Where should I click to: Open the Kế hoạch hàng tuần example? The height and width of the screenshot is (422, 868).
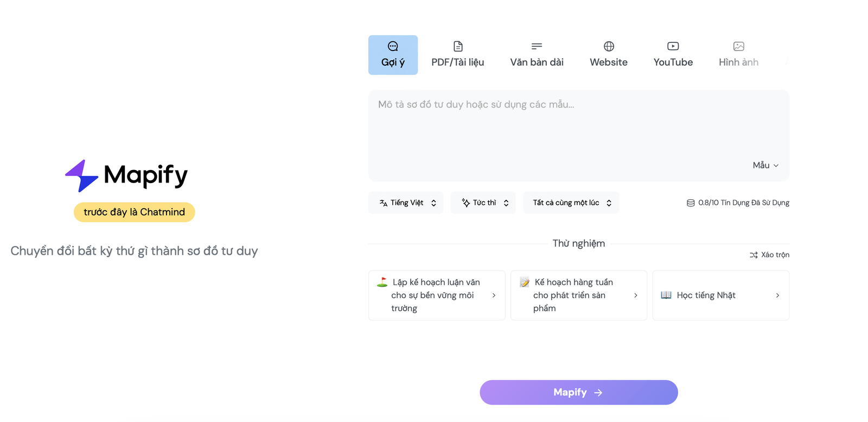click(578, 295)
